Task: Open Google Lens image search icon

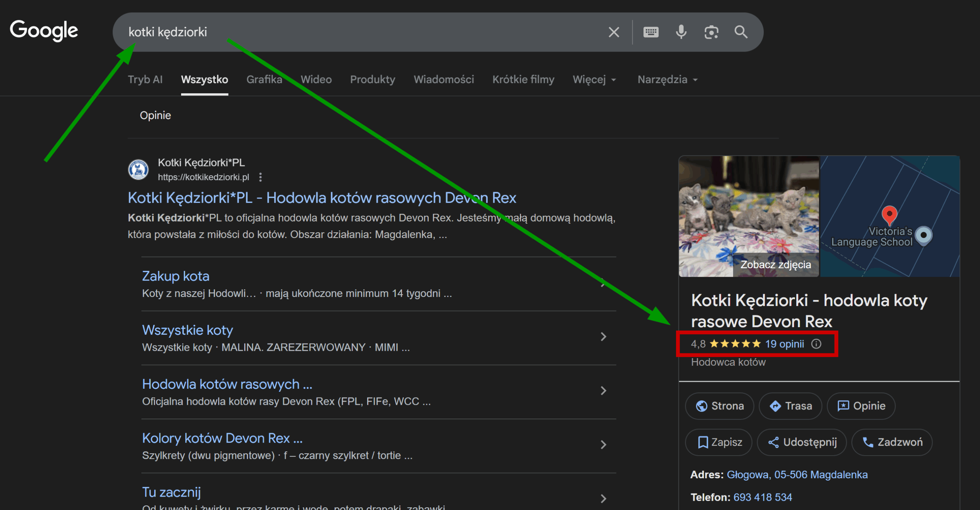Action: pyautogui.click(x=711, y=32)
